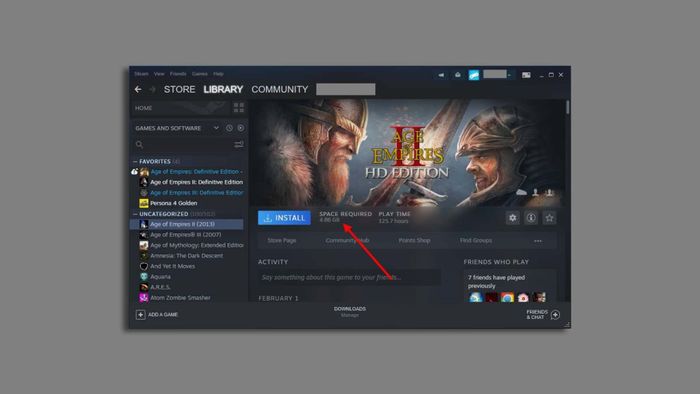Select Age of Empires III (2007)
The width and height of the screenshot is (700, 394).
tap(187, 235)
